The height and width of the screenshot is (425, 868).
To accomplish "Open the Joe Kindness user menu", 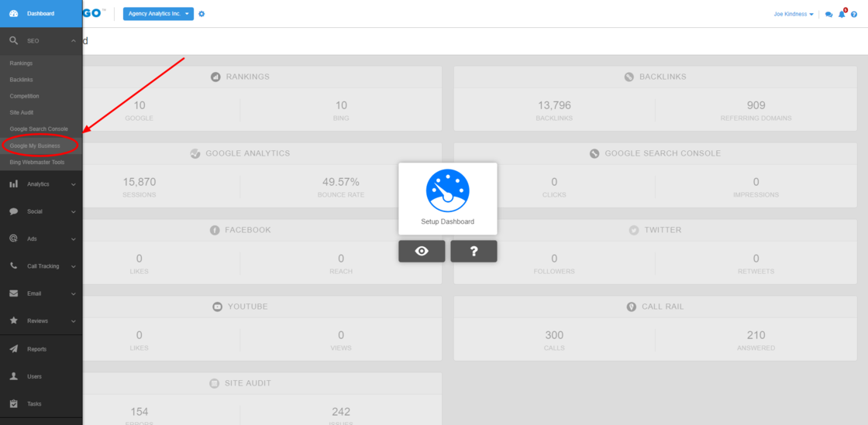I will (794, 15).
